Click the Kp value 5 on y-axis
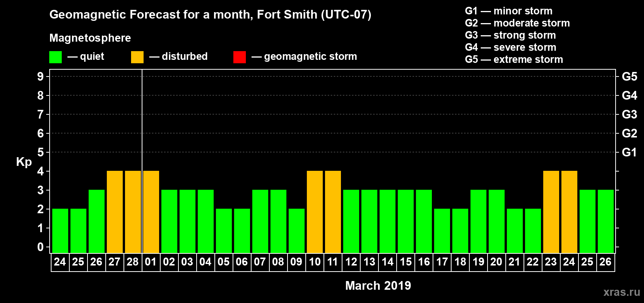 click(41, 152)
